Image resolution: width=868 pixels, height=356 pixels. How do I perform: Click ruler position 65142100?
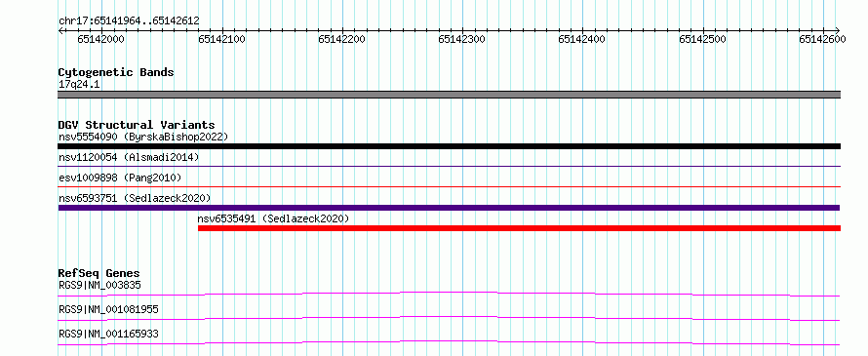[221, 39]
